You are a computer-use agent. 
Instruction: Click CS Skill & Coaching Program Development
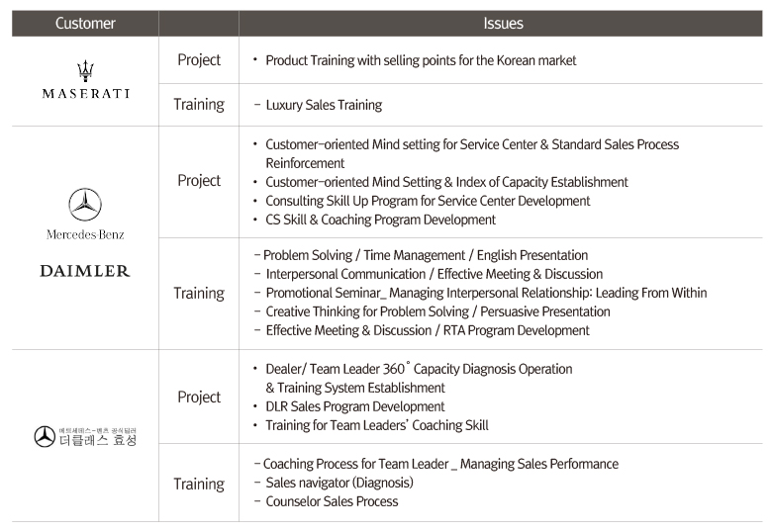click(x=380, y=220)
